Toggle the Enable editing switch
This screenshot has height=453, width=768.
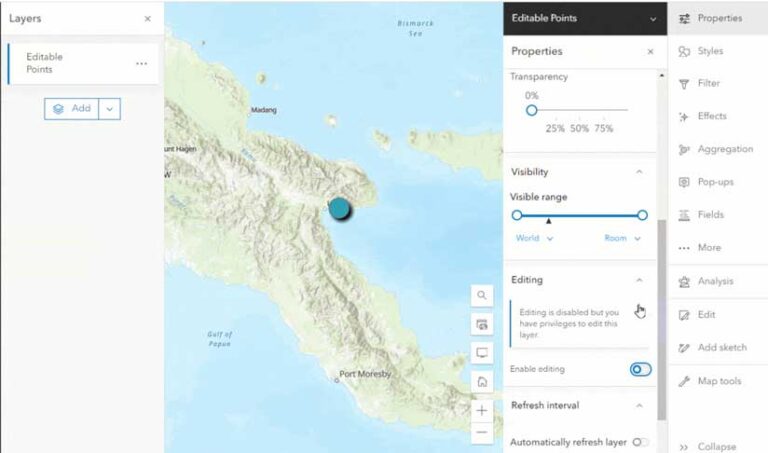(x=641, y=369)
